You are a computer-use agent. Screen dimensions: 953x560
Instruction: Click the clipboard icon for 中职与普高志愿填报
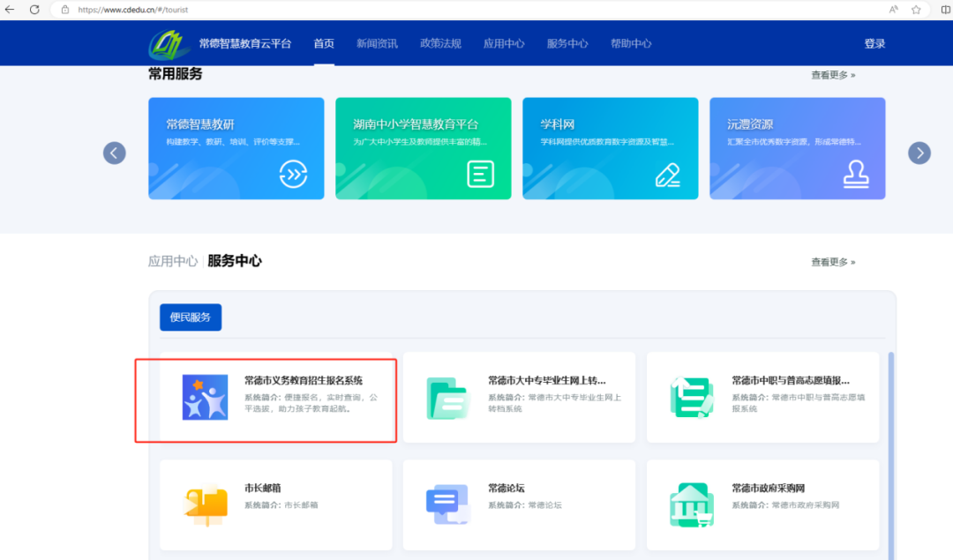pyautogui.click(x=692, y=397)
